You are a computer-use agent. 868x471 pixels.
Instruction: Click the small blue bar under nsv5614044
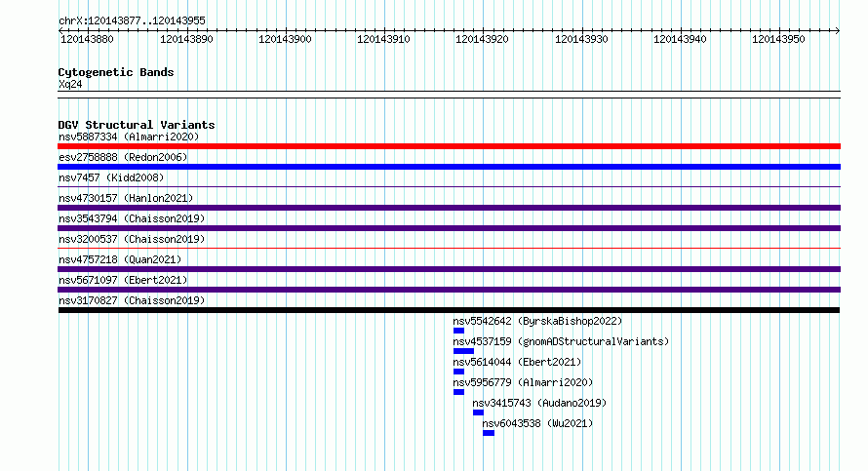pos(458,372)
